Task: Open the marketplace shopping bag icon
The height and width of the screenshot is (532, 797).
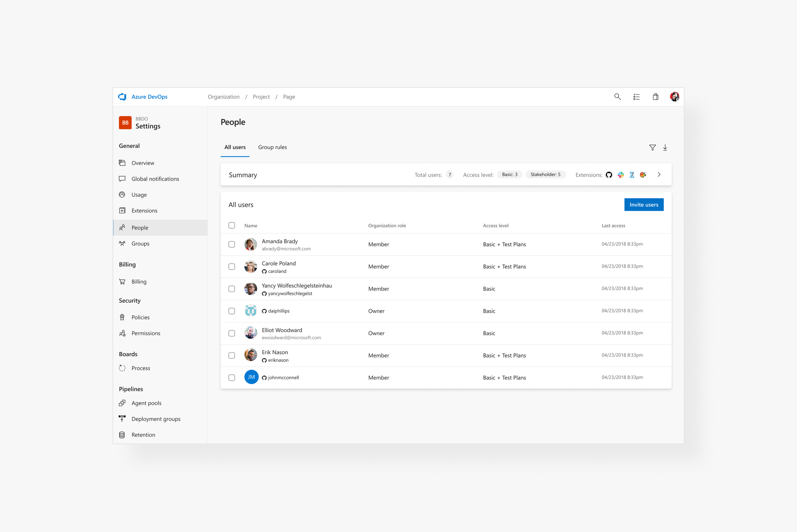Action: [x=655, y=97]
